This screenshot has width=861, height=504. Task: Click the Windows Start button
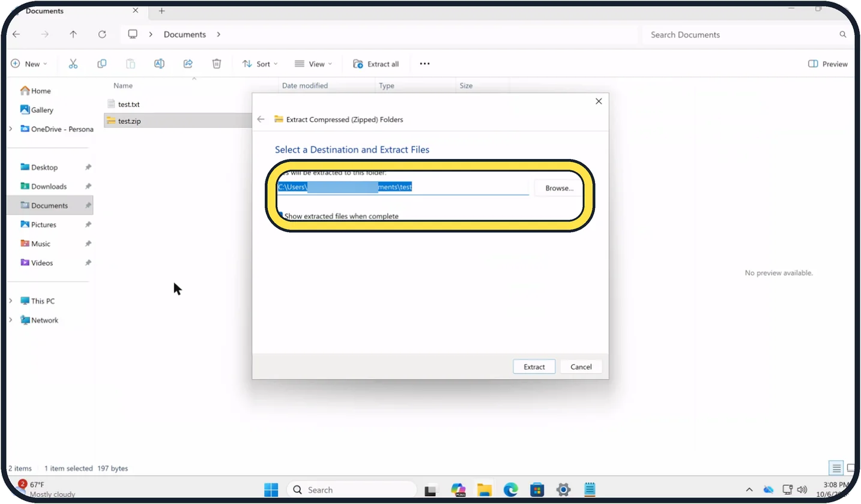coord(271,490)
